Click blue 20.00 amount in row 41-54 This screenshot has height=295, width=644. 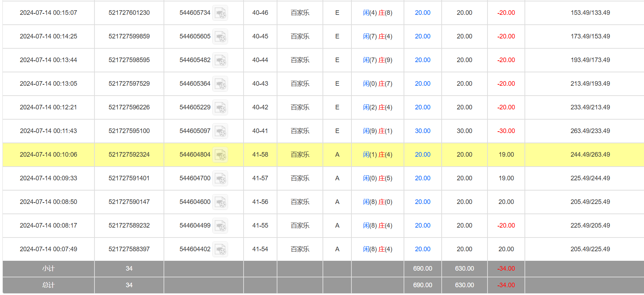click(x=422, y=249)
